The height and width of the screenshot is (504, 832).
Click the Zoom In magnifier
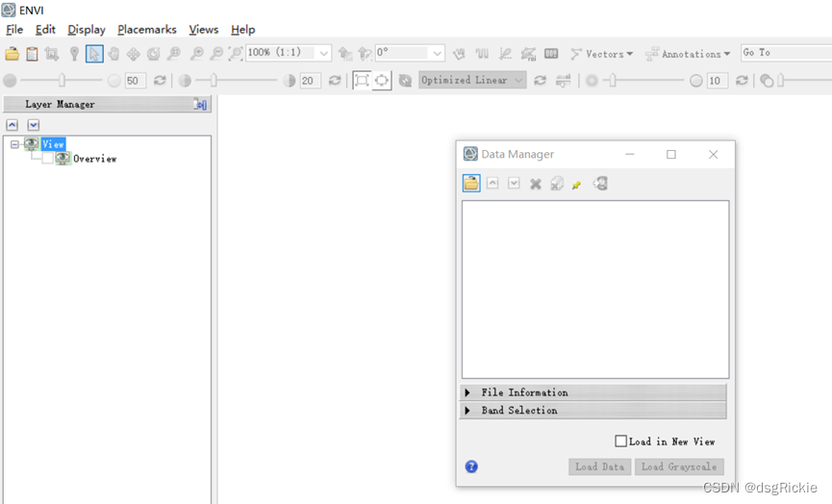[196, 54]
